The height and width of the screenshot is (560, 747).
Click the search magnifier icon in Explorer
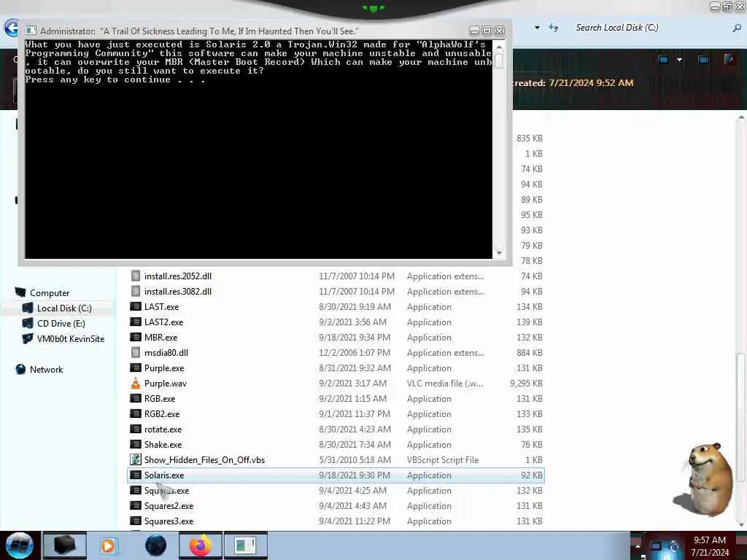pos(737,28)
